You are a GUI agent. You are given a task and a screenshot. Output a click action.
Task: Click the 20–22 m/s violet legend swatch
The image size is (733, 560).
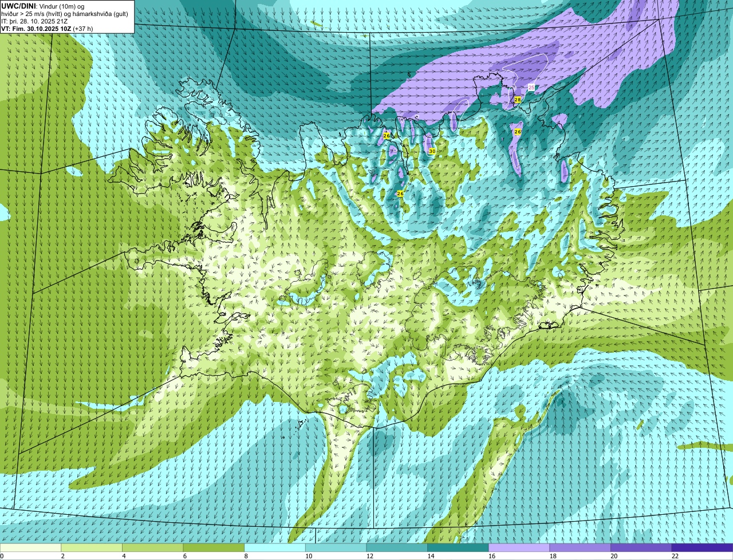click(x=641, y=547)
